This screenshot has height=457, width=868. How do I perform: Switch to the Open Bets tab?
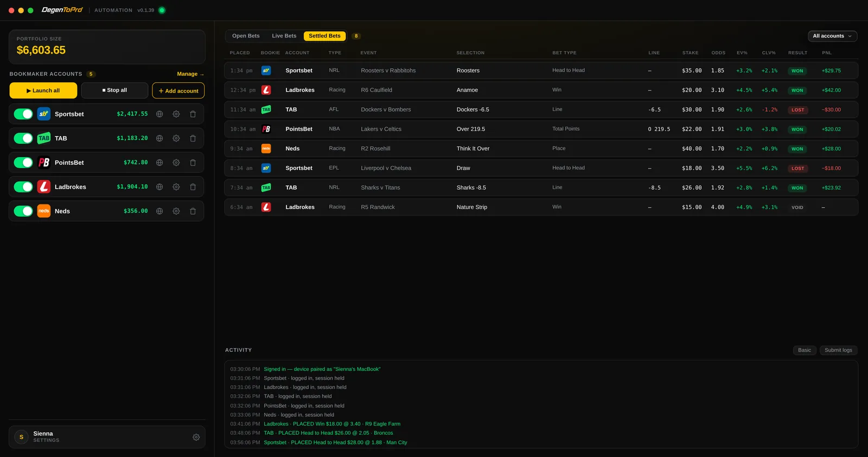click(246, 36)
